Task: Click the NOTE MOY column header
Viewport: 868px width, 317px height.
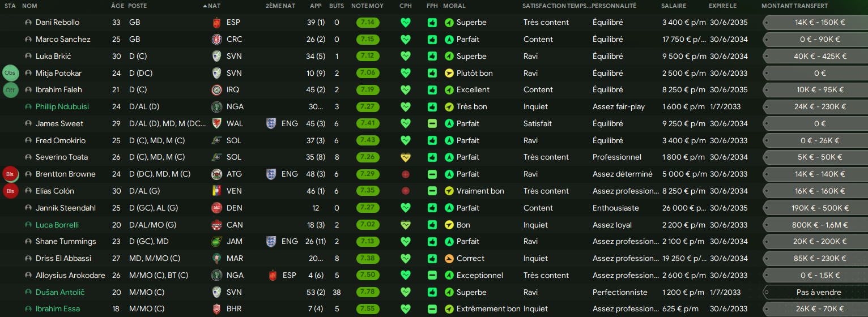Action: click(x=367, y=6)
